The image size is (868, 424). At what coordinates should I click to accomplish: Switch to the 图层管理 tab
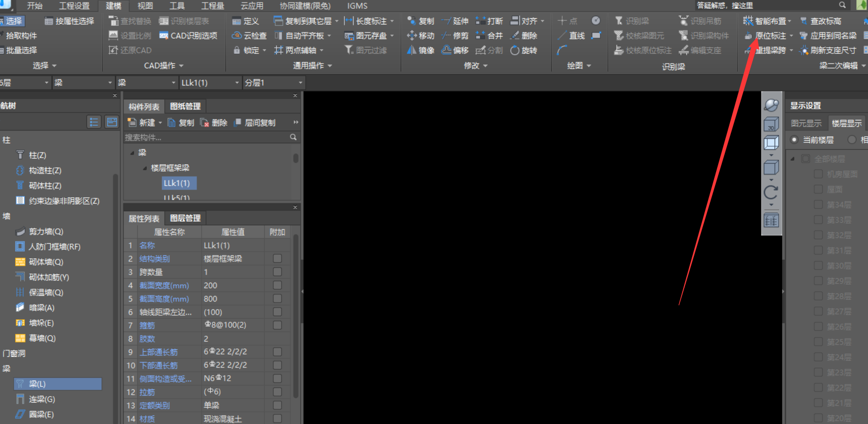tap(185, 218)
